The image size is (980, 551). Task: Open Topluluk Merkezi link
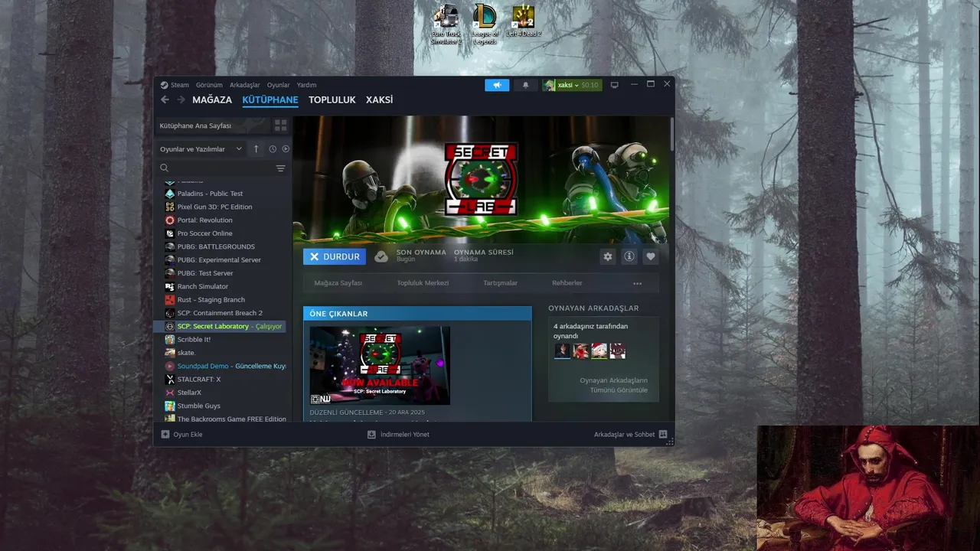tap(423, 283)
